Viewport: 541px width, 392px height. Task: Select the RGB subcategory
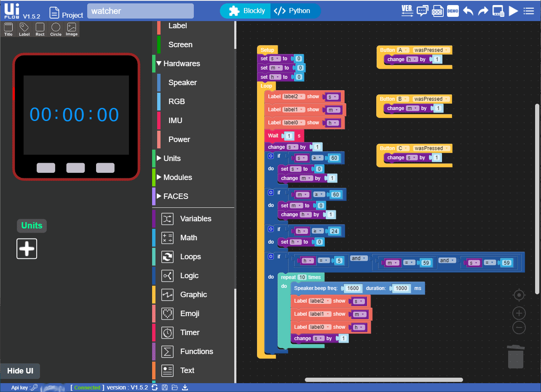[177, 101]
